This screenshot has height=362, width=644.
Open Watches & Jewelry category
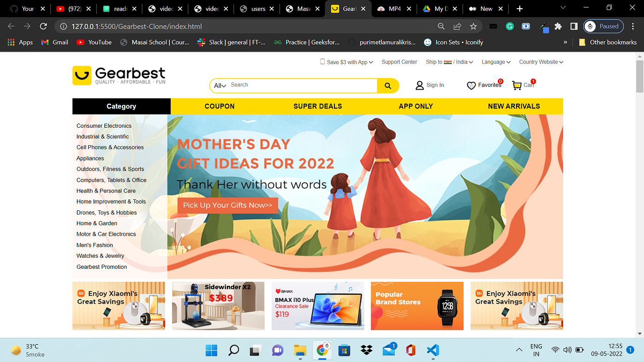(100, 256)
